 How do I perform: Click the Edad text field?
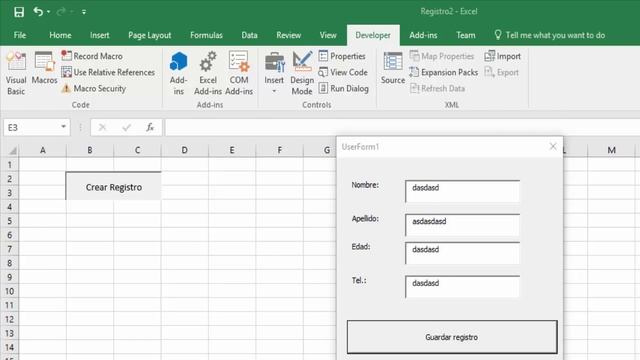click(x=462, y=253)
